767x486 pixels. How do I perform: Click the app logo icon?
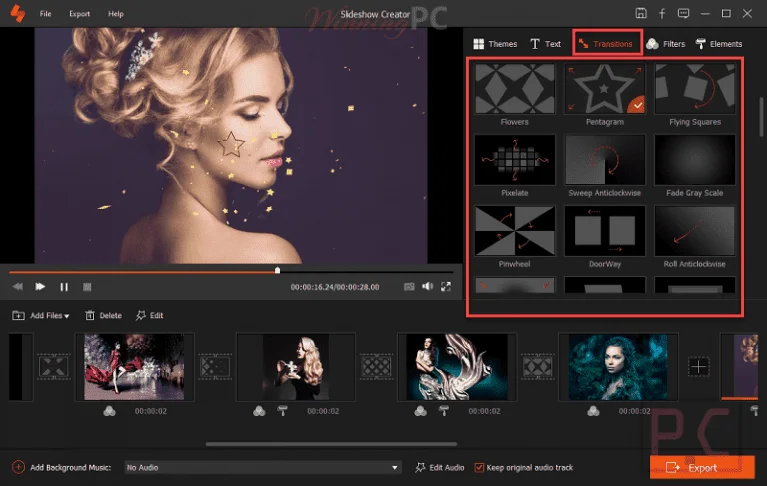coord(18,13)
